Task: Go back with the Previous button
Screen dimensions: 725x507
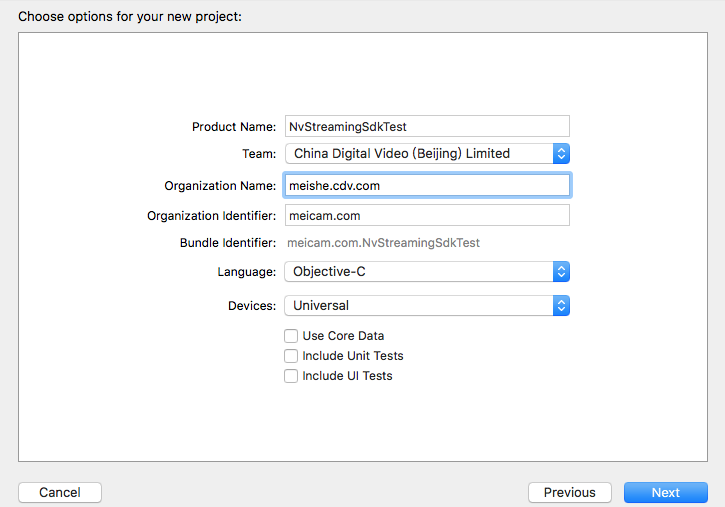Action: point(570,493)
